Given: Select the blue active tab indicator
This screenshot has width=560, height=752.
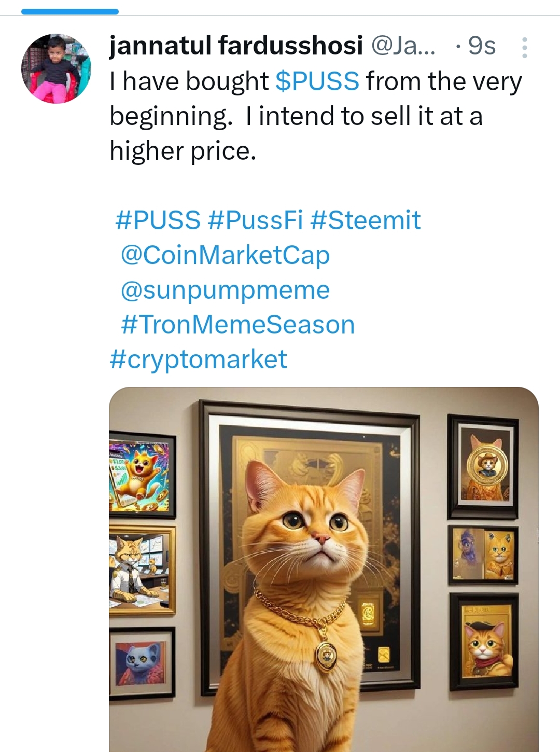Looking at the screenshot, I should (x=69, y=11).
